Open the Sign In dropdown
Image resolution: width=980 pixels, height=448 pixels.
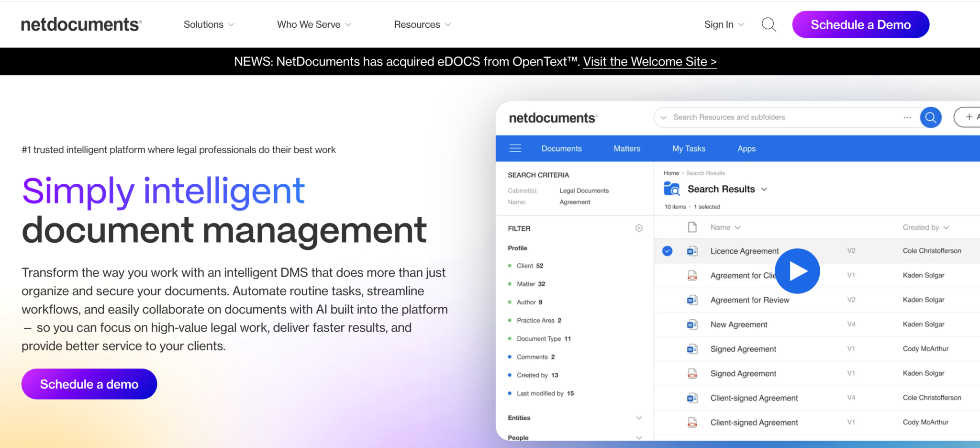(x=724, y=24)
